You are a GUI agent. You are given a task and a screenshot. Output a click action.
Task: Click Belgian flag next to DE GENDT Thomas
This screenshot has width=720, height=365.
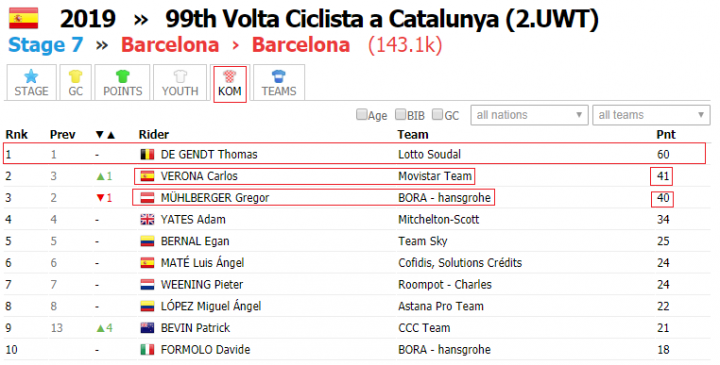point(147,154)
